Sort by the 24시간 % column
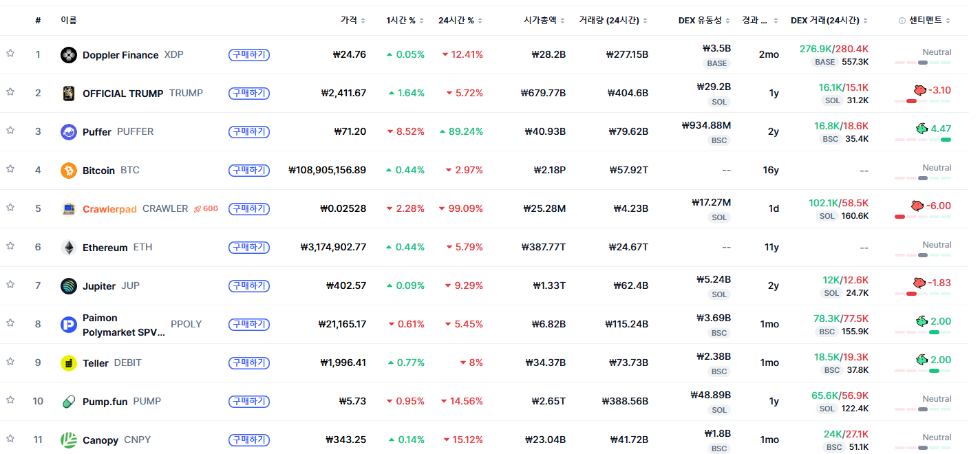Viewport: 980px width, 454px height. pos(460,21)
